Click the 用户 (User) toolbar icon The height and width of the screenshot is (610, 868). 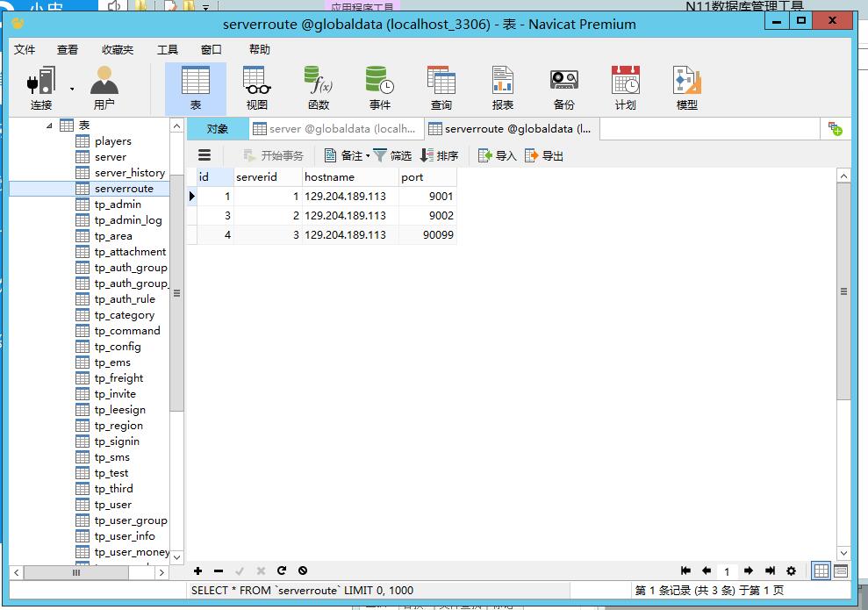coord(104,88)
